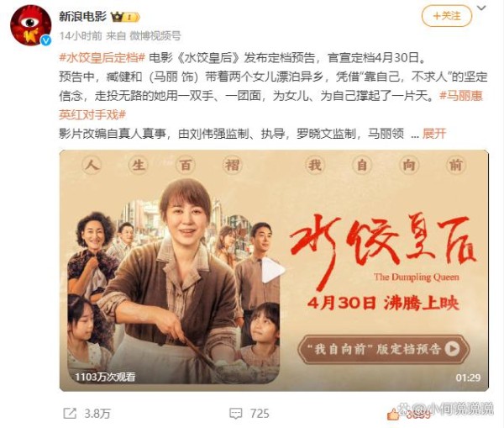Open the 水饺皇后 video thumbnail

[274, 270]
